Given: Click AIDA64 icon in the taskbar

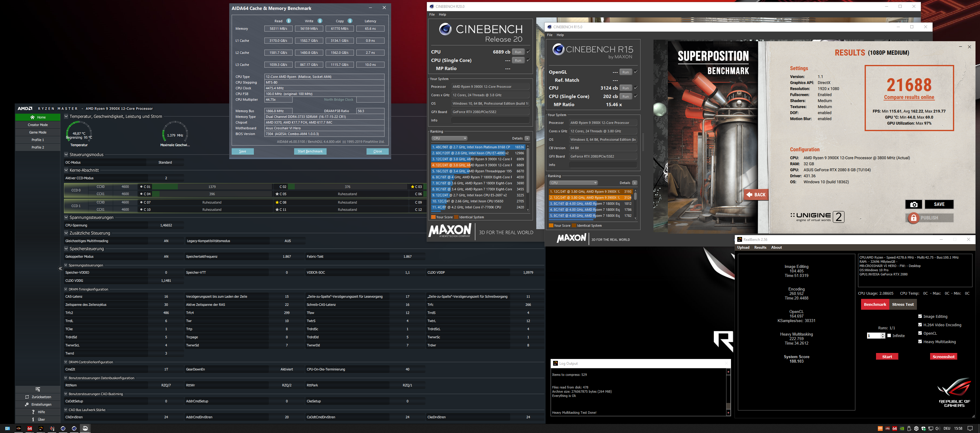Looking at the screenshot, I should 30,428.
